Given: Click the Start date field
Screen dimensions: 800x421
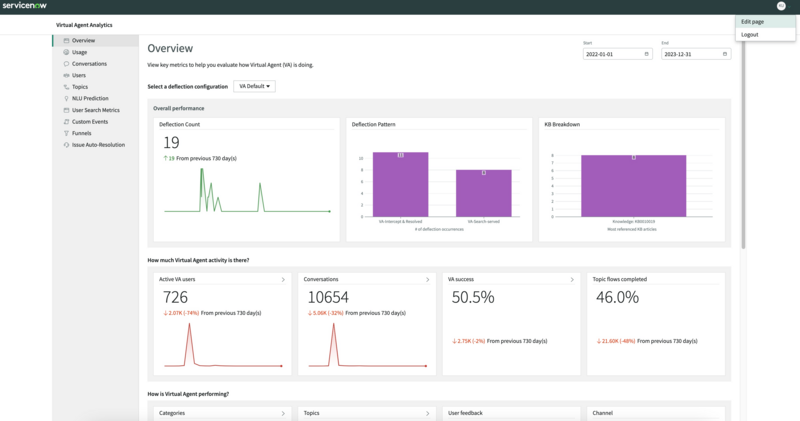Looking at the screenshot, I should coord(617,54).
